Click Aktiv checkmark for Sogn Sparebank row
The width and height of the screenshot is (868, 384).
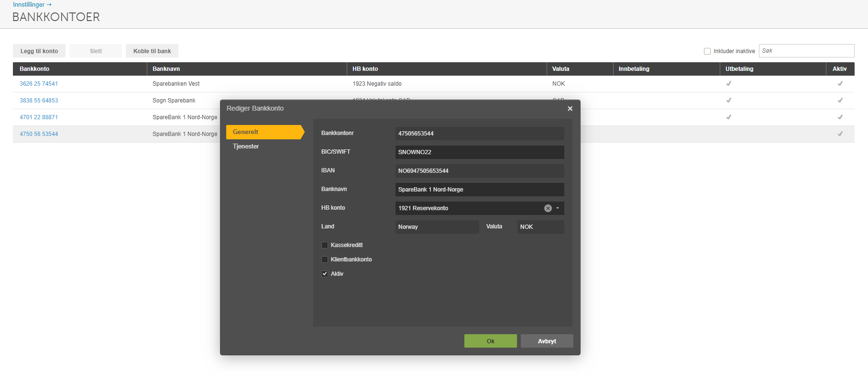click(x=840, y=100)
